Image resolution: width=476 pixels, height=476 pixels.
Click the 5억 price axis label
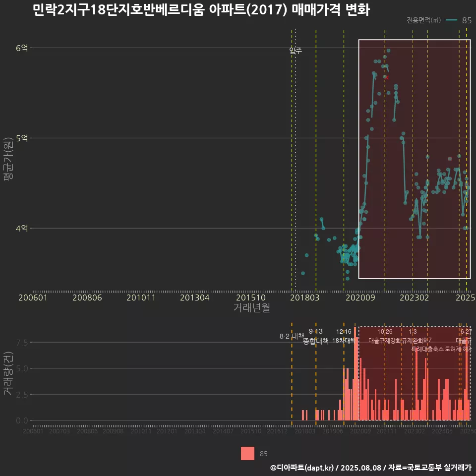point(22,138)
